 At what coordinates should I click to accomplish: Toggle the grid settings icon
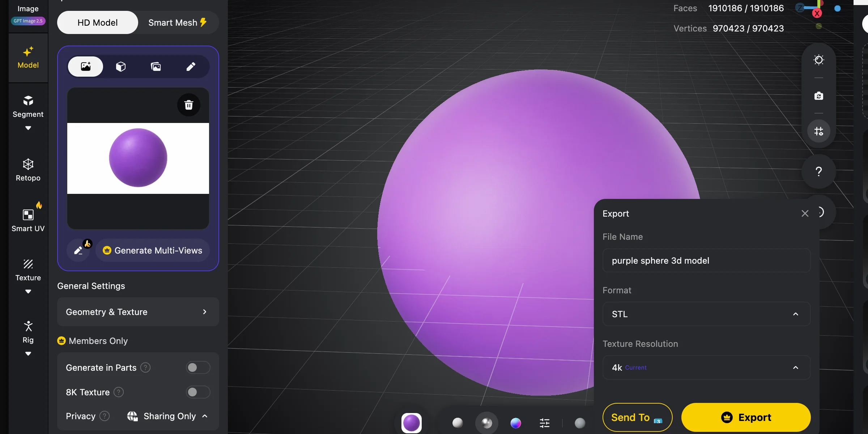[x=819, y=131]
